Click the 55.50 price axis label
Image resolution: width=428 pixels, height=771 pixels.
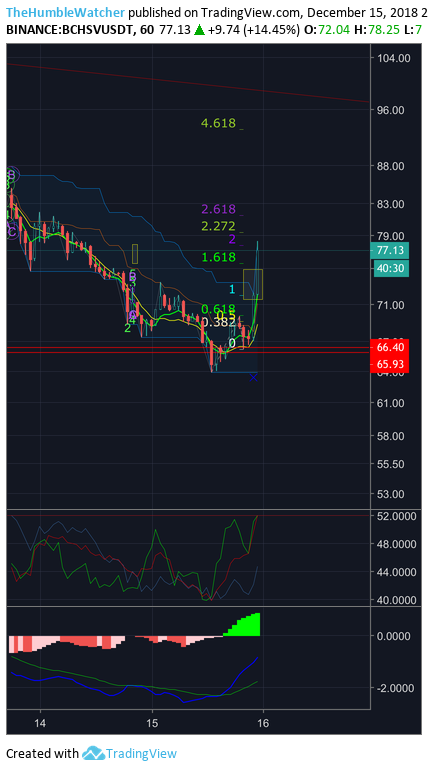391,464
